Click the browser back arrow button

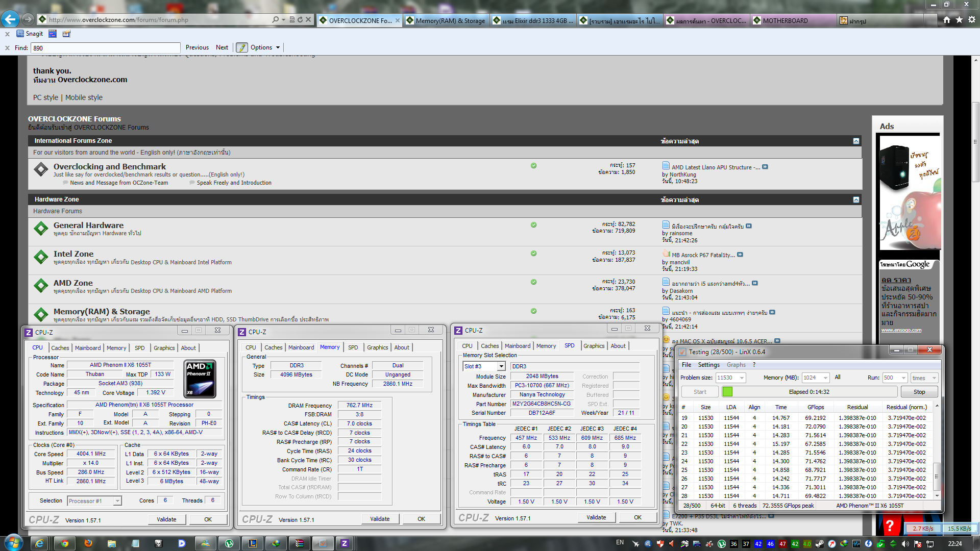(10, 19)
